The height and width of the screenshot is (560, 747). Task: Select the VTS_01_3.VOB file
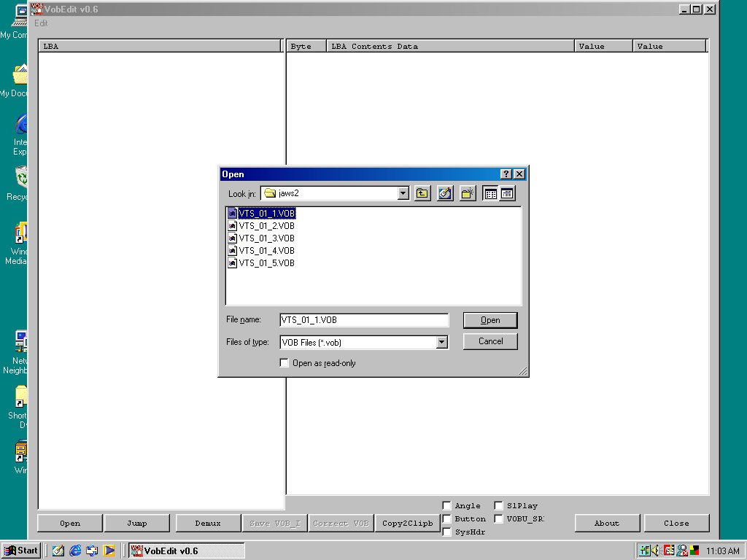(x=266, y=238)
